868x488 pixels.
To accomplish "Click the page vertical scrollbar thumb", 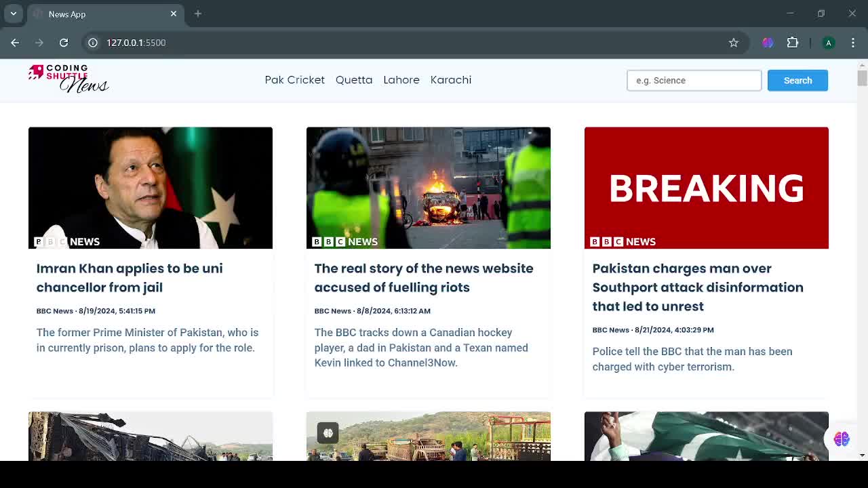I will point(862,78).
